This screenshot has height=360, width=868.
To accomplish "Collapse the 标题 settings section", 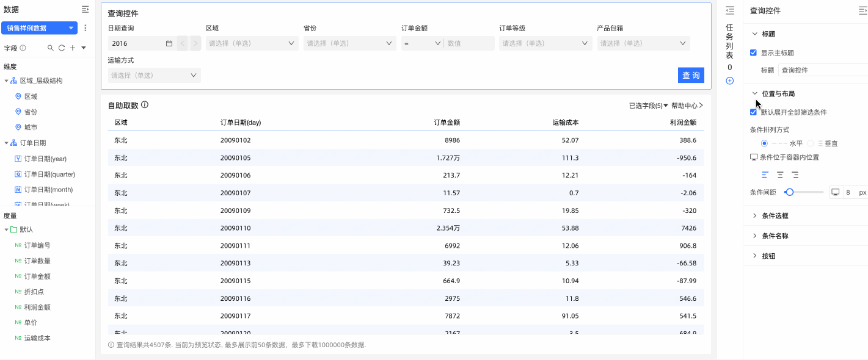I will click(755, 34).
